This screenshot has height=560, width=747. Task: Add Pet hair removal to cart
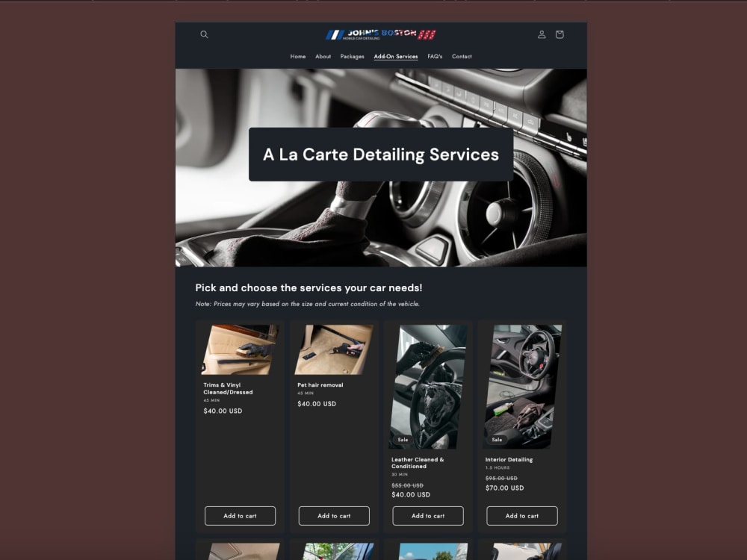pyautogui.click(x=334, y=516)
